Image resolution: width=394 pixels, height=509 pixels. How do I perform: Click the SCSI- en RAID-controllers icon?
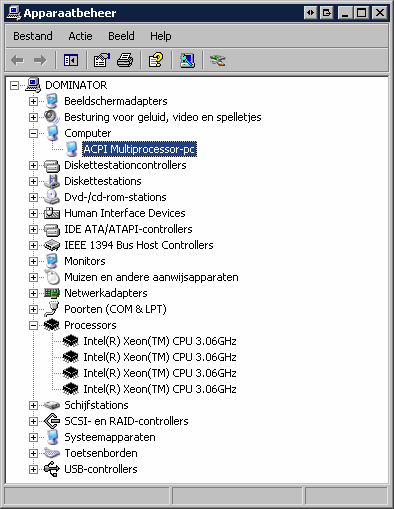(x=52, y=421)
